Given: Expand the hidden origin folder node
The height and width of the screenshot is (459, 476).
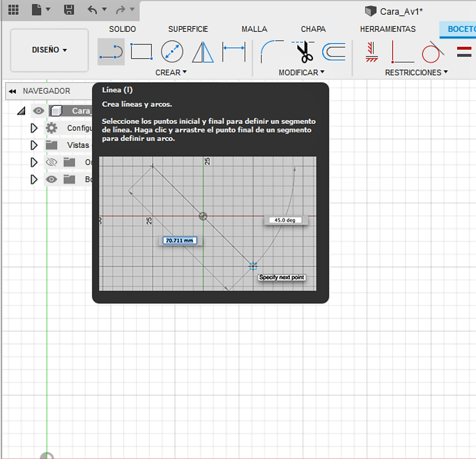Looking at the screenshot, I should click(x=34, y=162).
